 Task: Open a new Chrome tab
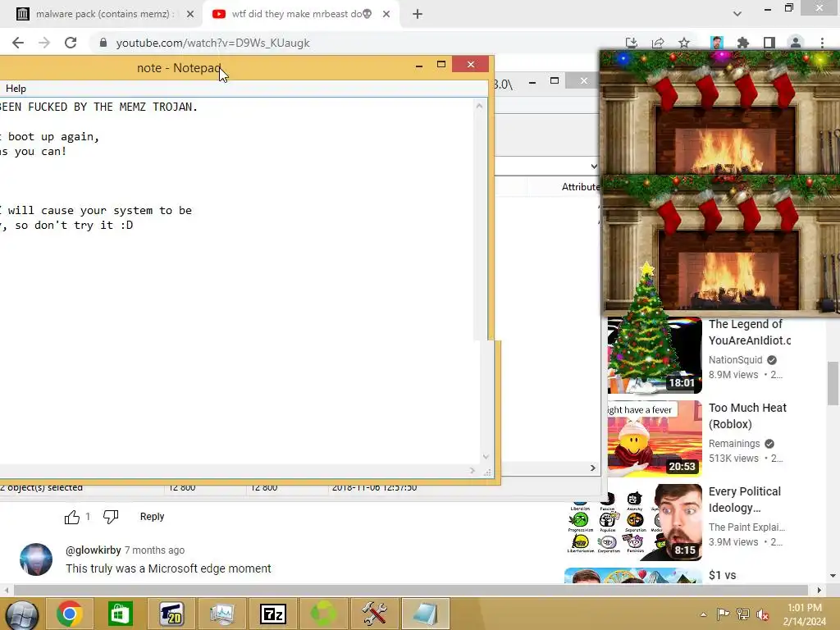tap(418, 14)
